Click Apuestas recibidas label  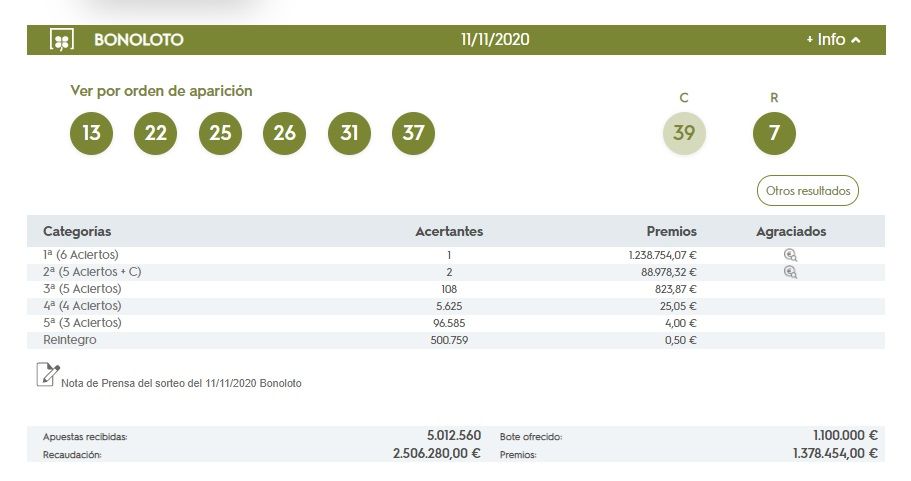pyautogui.click(x=85, y=437)
